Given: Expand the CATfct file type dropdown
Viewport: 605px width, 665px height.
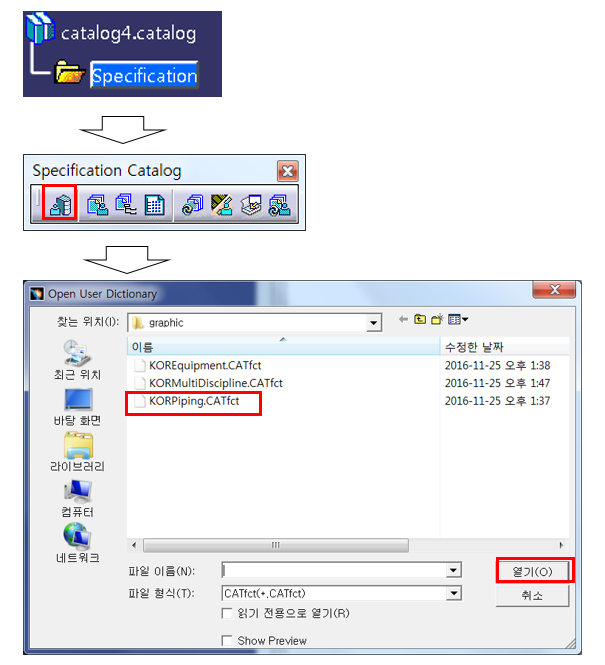Looking at the screenshot, I should point(453,593).
